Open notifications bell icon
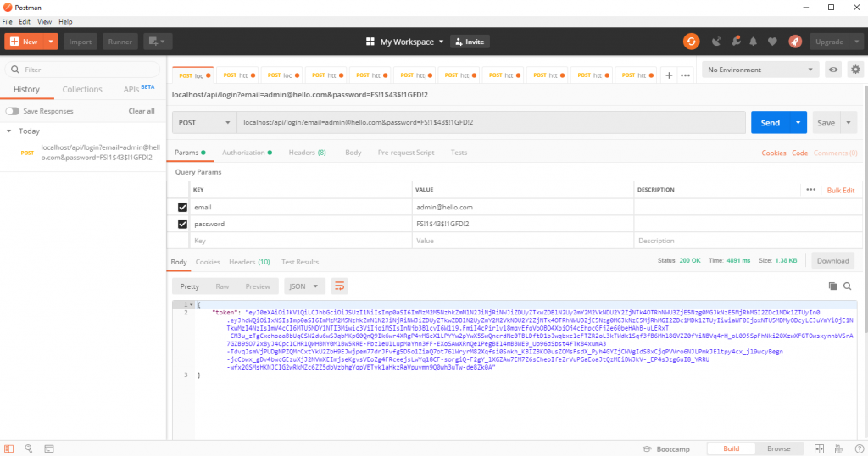The image size is (868, 456). 753,42
